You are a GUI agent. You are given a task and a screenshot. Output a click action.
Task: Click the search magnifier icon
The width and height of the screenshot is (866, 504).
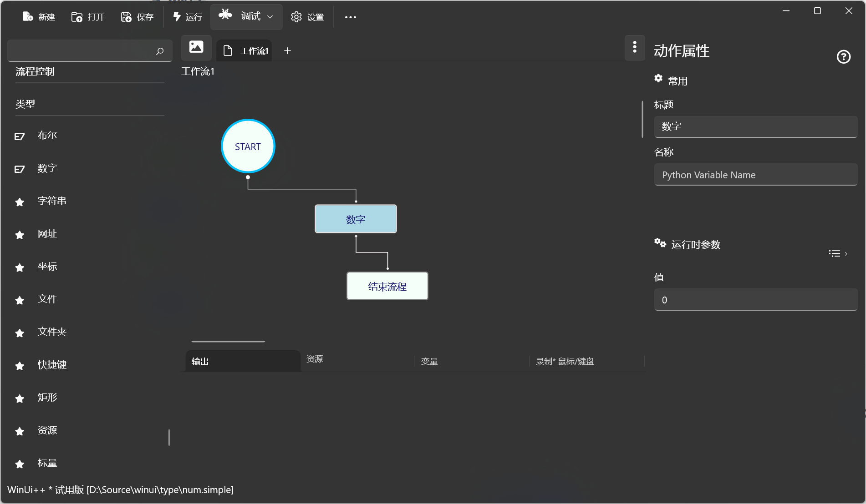coord(160,51)
